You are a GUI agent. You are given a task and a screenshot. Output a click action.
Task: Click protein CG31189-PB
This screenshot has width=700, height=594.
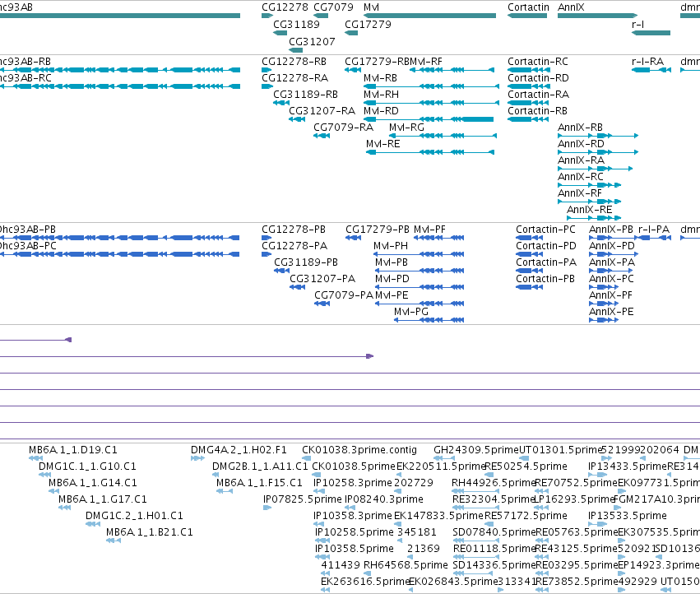pyautogui.click(x=281, y=271)
